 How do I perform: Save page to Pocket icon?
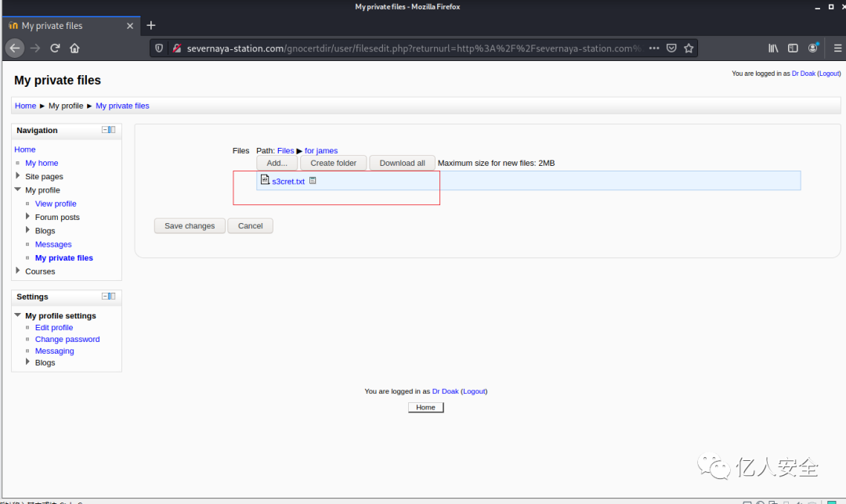coord(671,48)
